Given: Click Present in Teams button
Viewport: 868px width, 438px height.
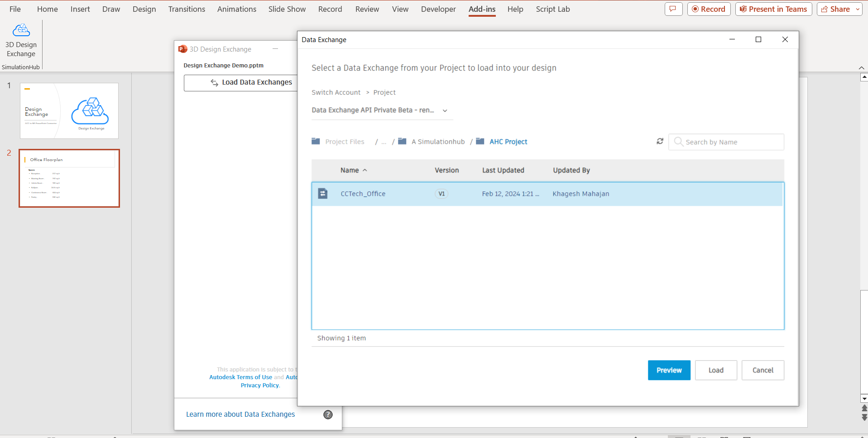Looking at the screenshot, I should tap(773, 9).
